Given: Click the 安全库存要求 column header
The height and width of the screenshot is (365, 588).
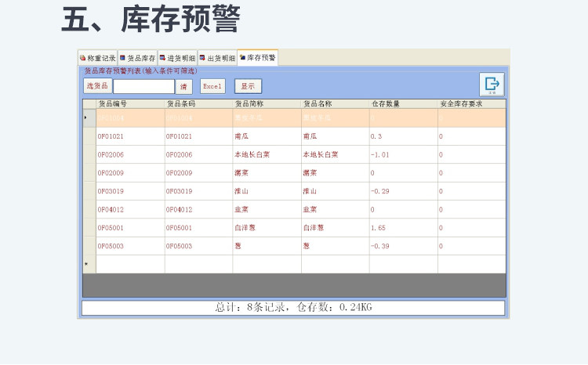Looking at the screenshot, I should click(472, 104).
